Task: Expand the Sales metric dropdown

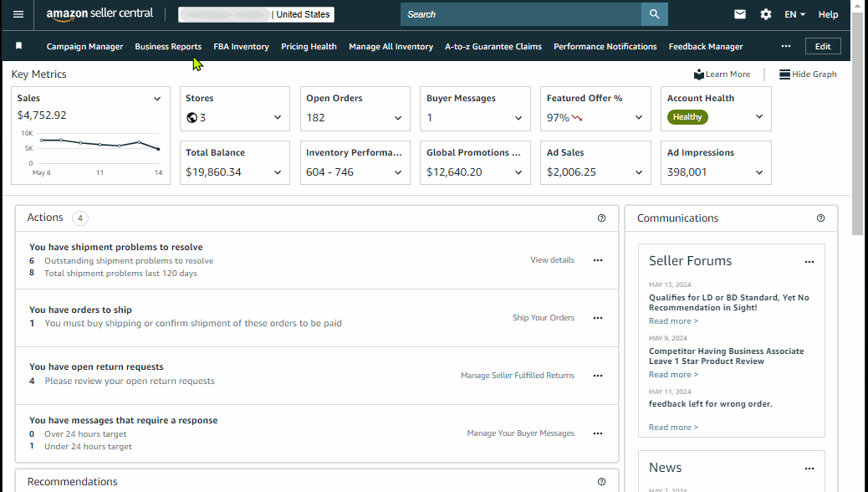Action: [157, 99]
